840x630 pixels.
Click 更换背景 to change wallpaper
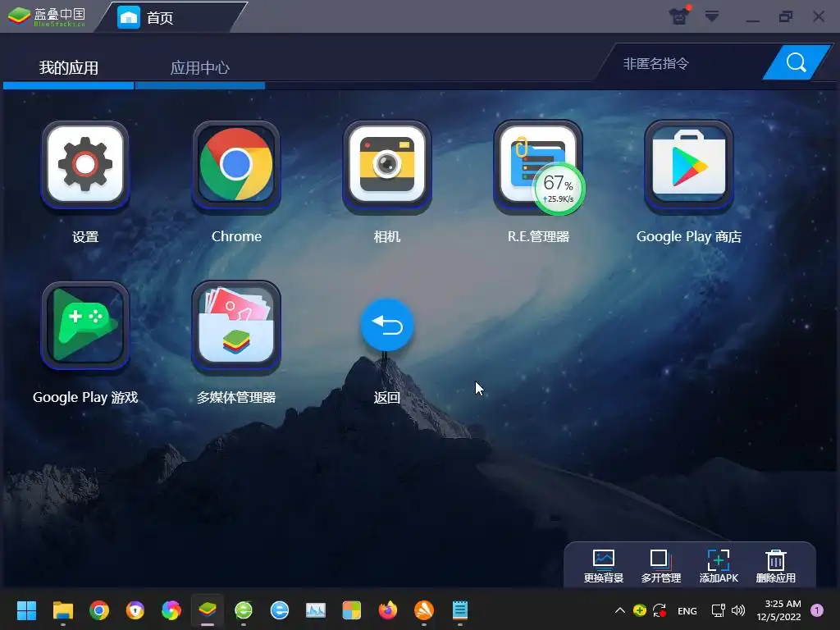[x=603, y=566]
